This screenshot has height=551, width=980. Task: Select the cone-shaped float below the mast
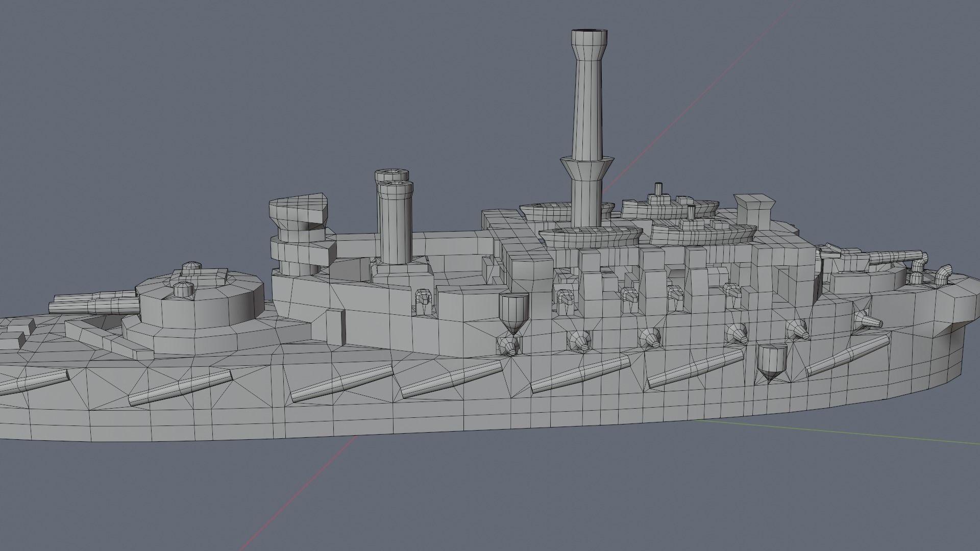coord(513,314)
